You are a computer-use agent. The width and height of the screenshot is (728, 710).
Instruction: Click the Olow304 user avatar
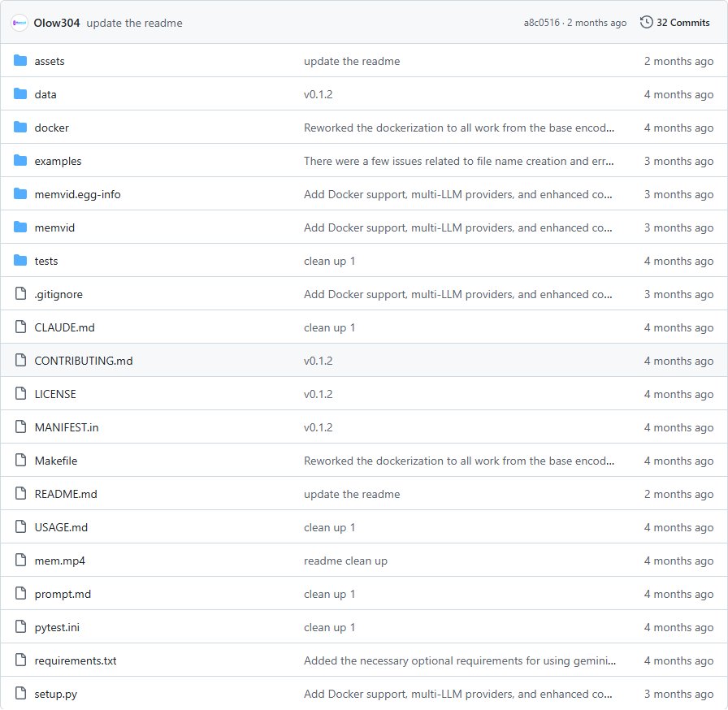point(19,23)
